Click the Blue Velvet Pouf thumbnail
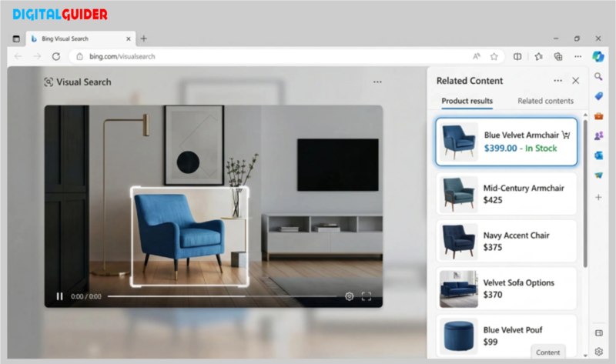 458,336
